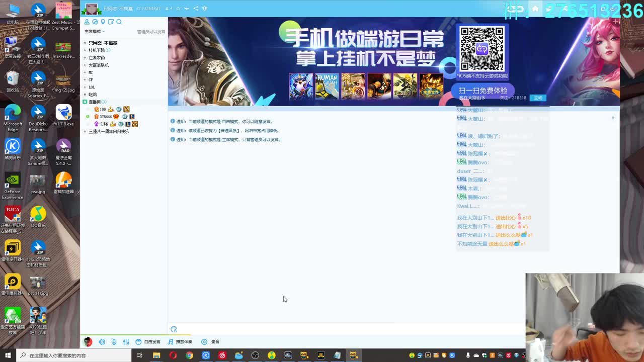
Task: Click the location pin icon in the sidebar
Action: [103, 22]
